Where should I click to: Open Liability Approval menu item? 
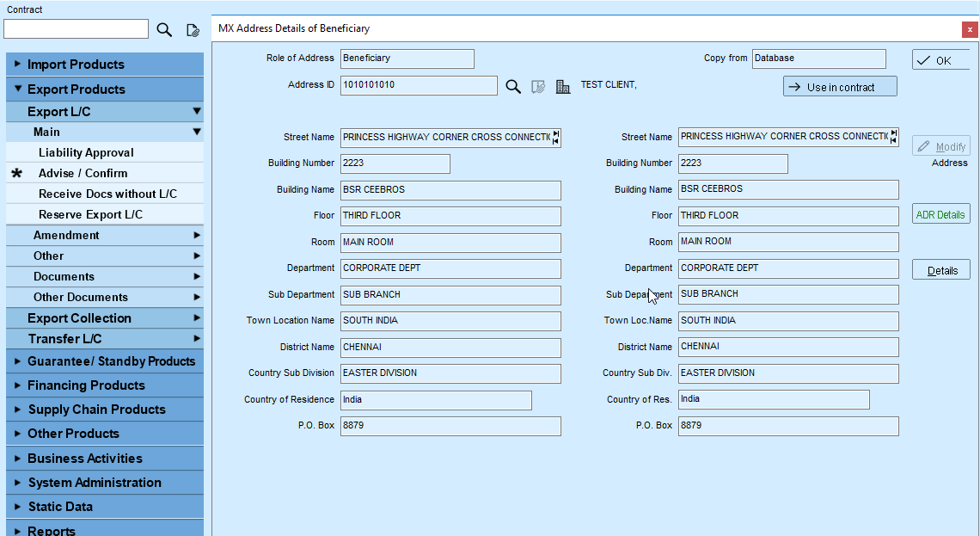click(105, 152)
